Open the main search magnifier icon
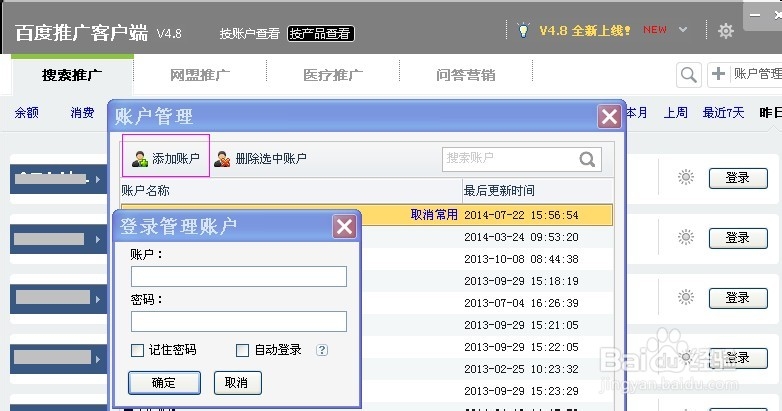The height and width of the screenshot is (411, 782). (688, 75)
